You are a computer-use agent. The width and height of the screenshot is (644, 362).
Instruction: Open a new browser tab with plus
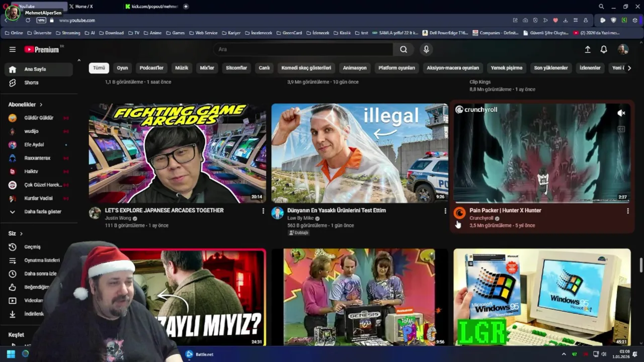pyautogui.click(x=186, y=7)
